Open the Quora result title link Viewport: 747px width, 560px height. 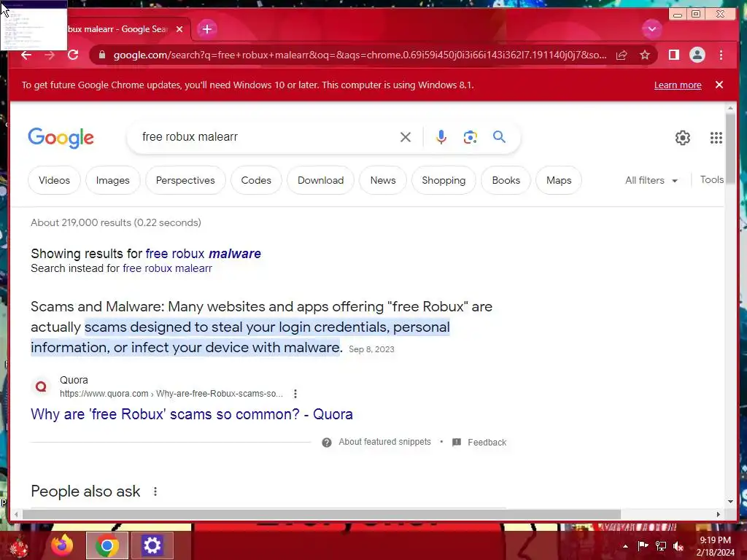point(192,414)
